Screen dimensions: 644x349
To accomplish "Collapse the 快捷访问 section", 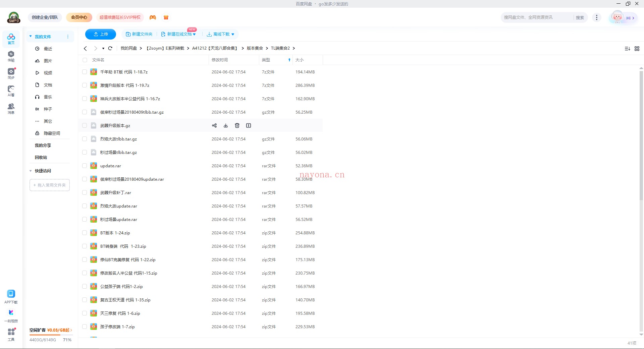I will (31, 171).
